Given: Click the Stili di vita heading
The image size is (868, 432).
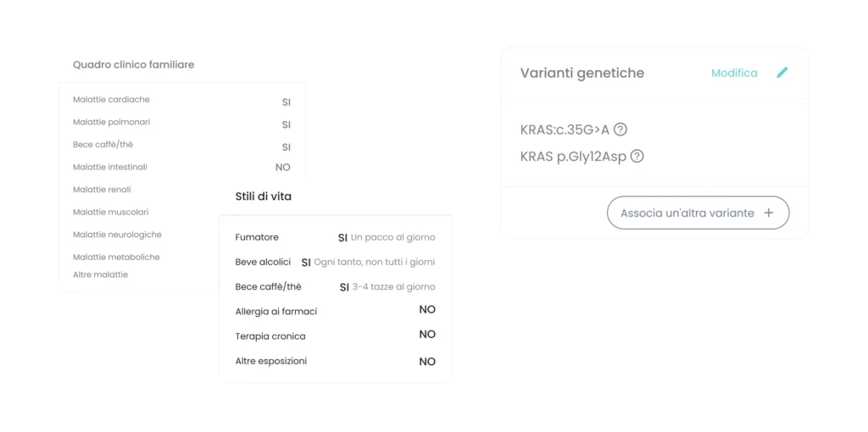Looking at the screenshot, I should [264, 197].
